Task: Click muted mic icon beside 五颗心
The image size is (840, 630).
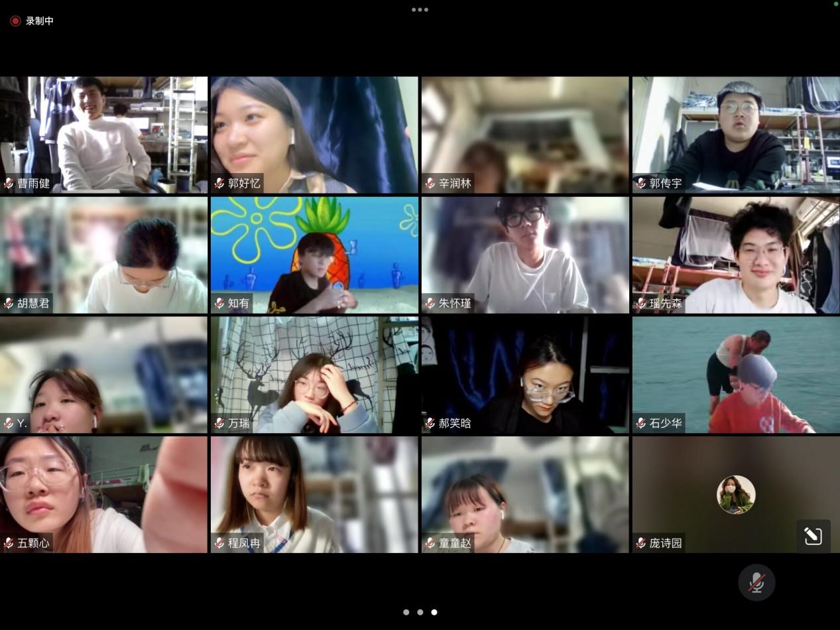Action: (x=9, y=543)
